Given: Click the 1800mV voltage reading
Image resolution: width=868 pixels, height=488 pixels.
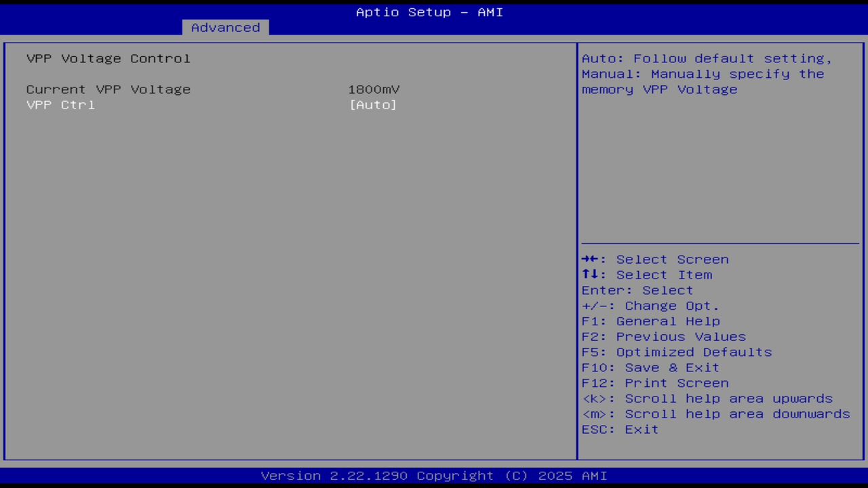Looking at the screenshot, I should coord(374,89).
